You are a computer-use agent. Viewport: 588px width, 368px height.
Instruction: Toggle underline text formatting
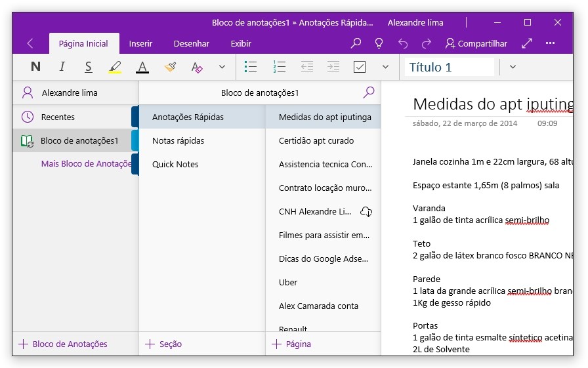(x=89, y=67)
